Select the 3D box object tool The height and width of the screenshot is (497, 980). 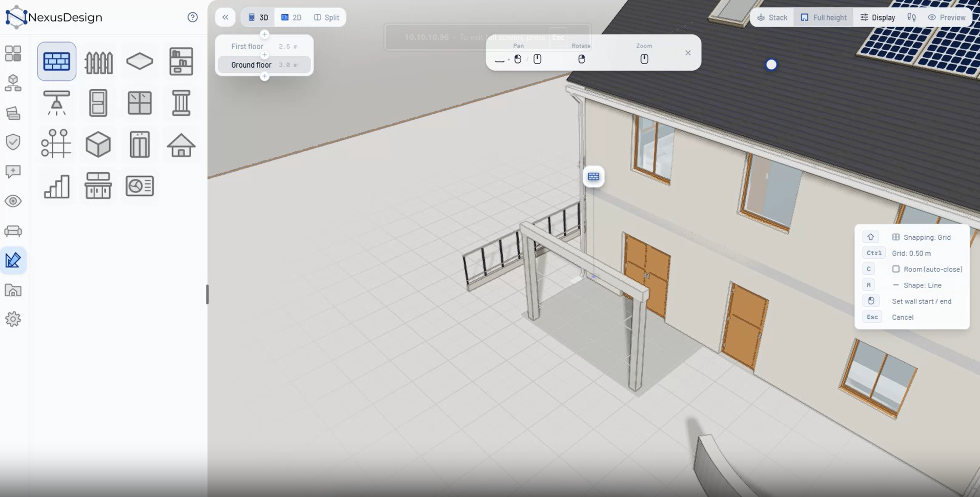pos(98,144)
